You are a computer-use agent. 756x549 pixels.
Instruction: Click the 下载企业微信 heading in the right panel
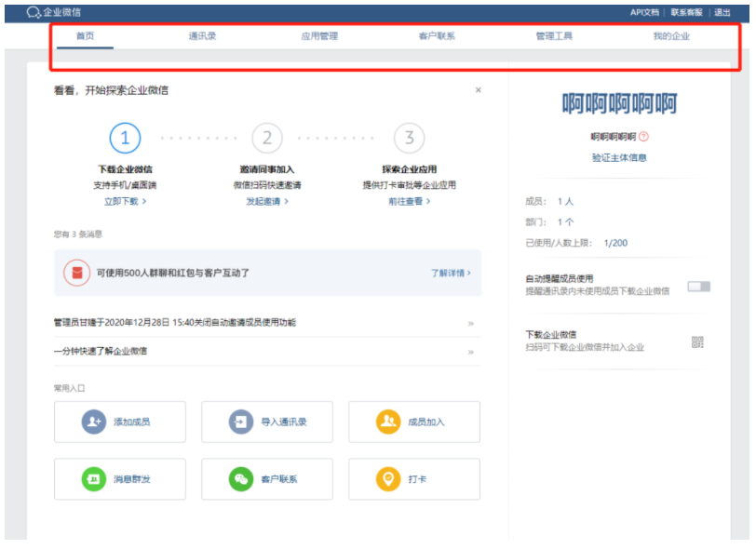coord(551,334)
